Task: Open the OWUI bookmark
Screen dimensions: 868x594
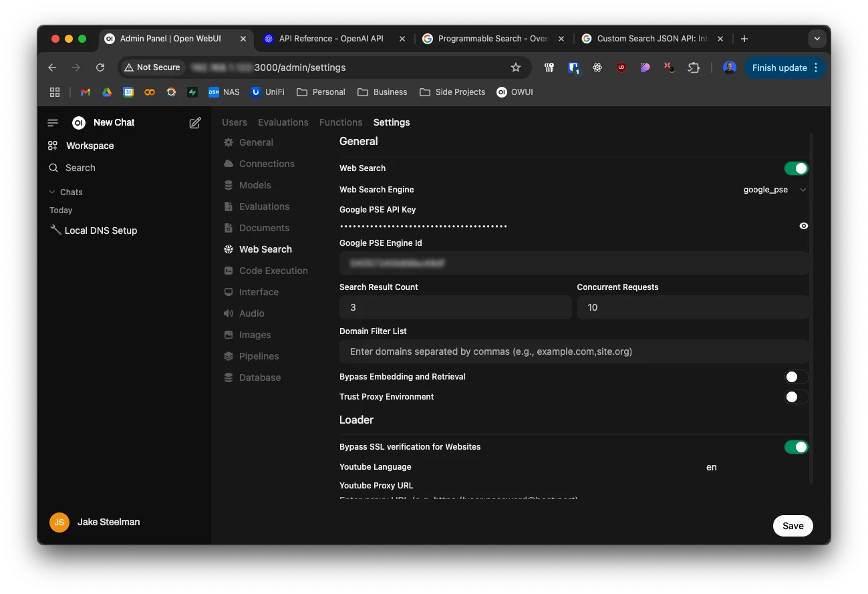Action: tap(515, 92)
